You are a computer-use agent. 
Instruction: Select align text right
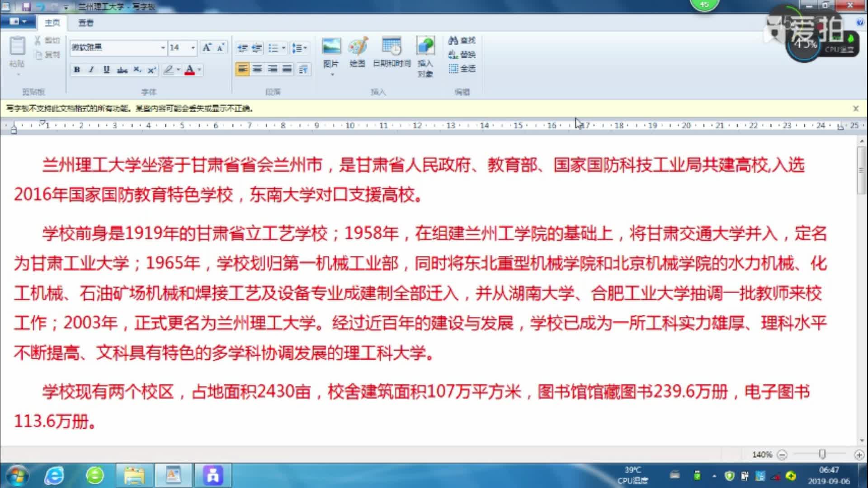(272, 69)
